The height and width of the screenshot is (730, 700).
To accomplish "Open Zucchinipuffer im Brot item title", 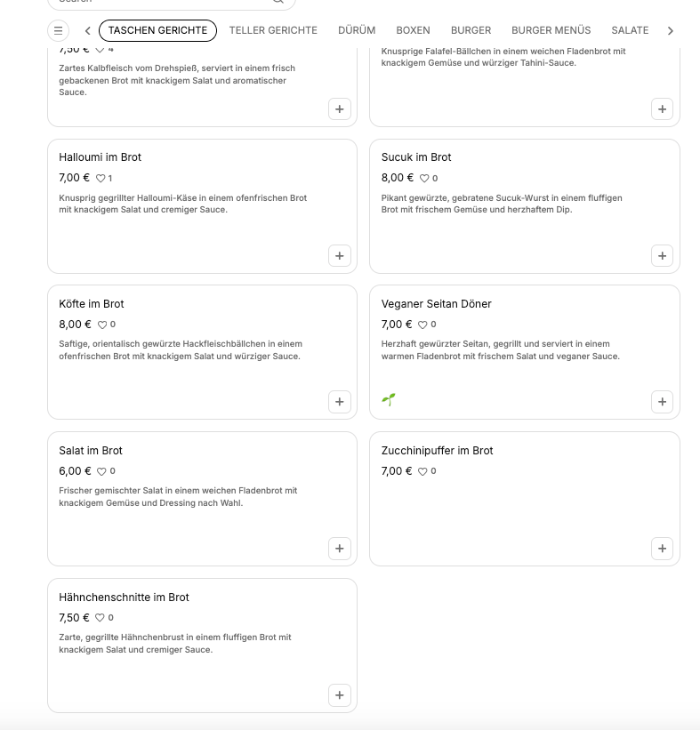I will (437, 451).
